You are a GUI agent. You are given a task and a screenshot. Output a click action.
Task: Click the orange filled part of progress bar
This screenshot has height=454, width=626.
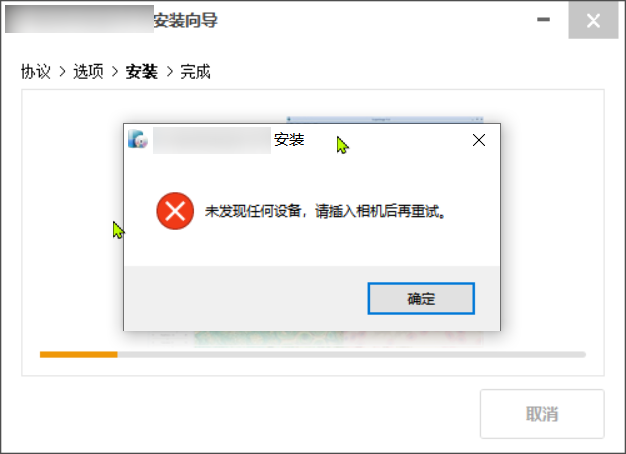pos(79,355)
